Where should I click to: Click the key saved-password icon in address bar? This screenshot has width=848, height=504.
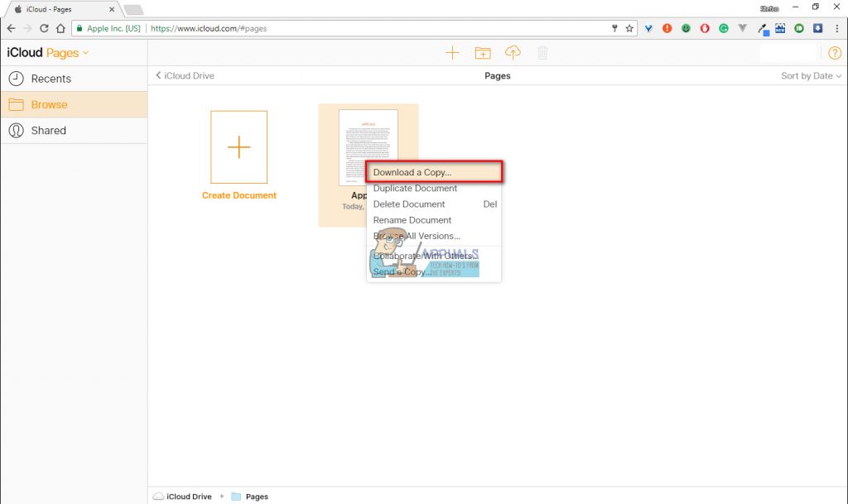(x=614, y=28)
